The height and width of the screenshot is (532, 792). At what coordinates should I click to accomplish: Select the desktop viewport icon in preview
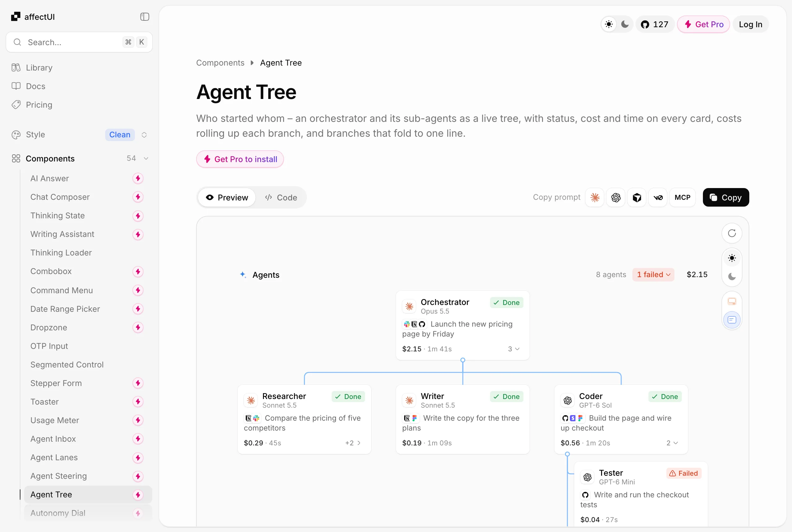pyautogui.click(x=732, y=301)
